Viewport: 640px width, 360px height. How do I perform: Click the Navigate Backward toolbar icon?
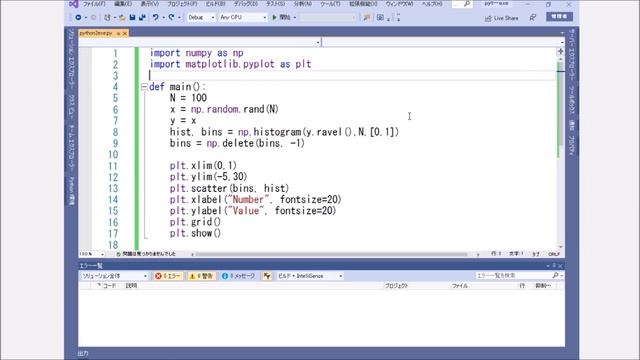[x=78, y=18]
